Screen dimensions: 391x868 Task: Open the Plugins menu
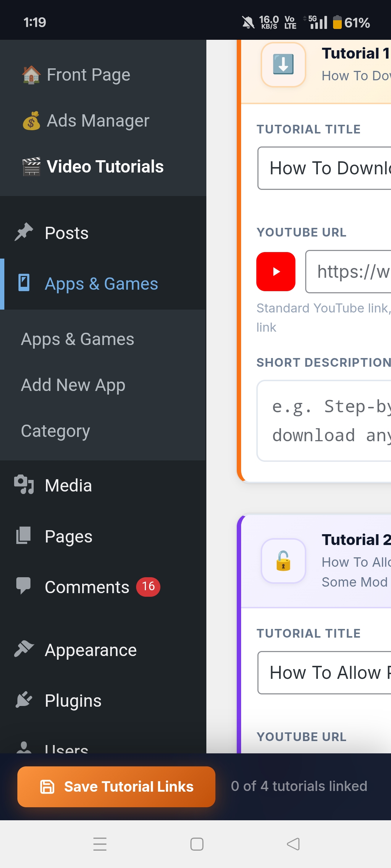tap(103, 701)
